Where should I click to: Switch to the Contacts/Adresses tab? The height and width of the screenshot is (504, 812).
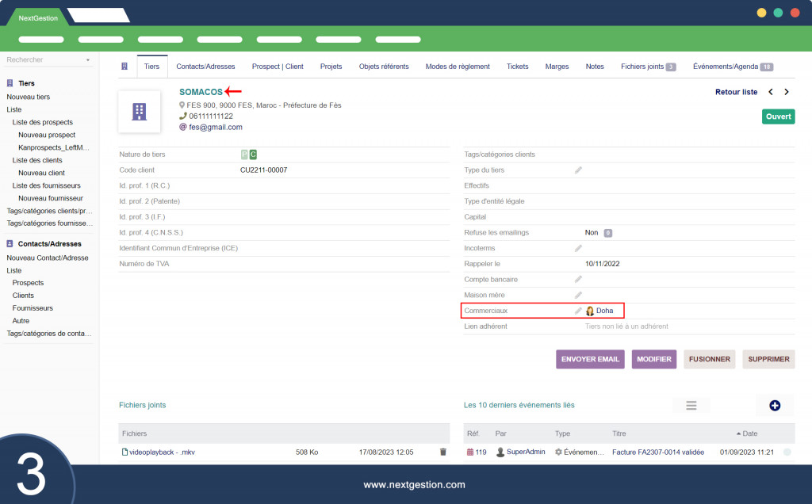tap(205, 67)
